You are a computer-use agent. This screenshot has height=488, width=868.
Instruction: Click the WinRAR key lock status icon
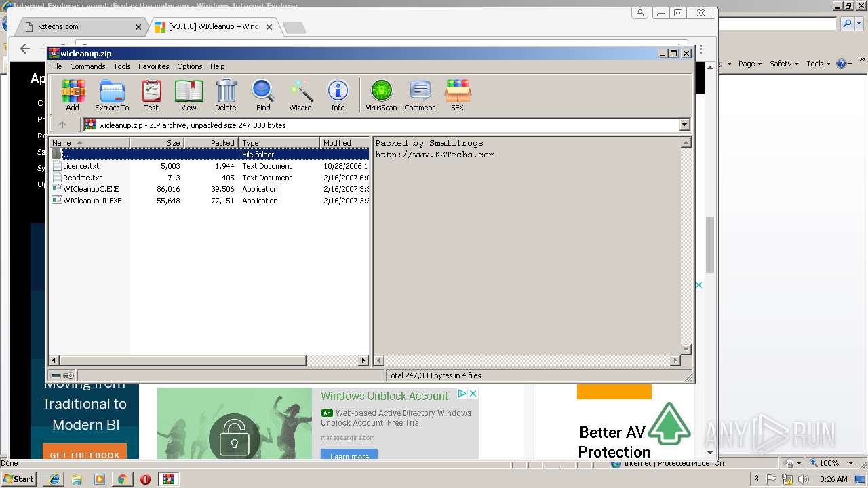coord(68,375)
